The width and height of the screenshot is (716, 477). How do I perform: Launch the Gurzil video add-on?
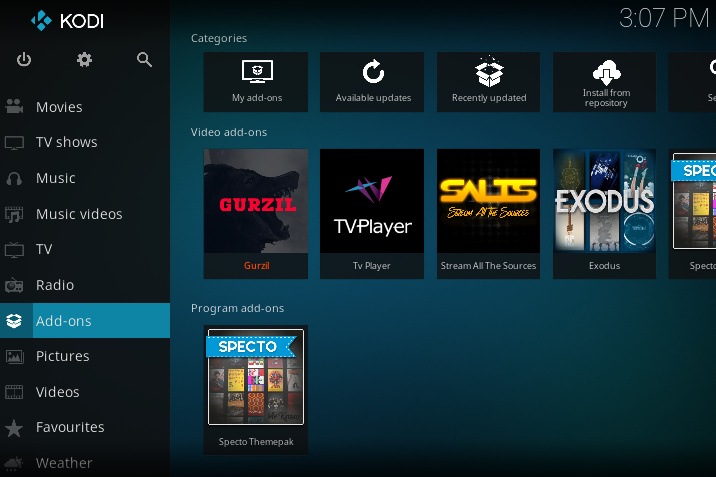pos(256,214)
